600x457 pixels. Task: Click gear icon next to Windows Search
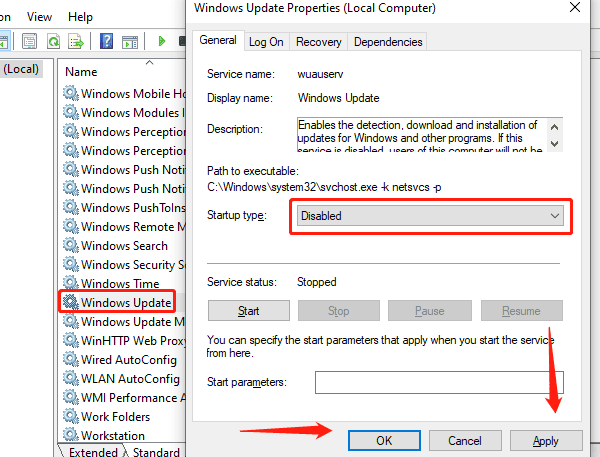pyautogui.click(x=70, y=245)
